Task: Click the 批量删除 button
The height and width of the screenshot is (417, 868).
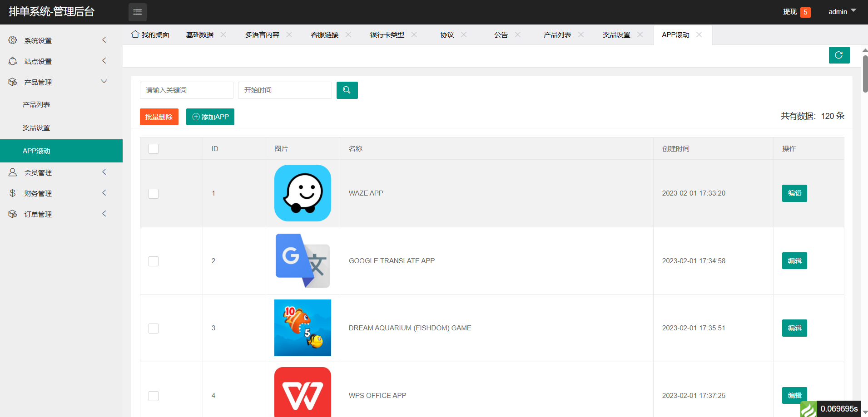Action: pyautogui.click(x=159, y=117)
